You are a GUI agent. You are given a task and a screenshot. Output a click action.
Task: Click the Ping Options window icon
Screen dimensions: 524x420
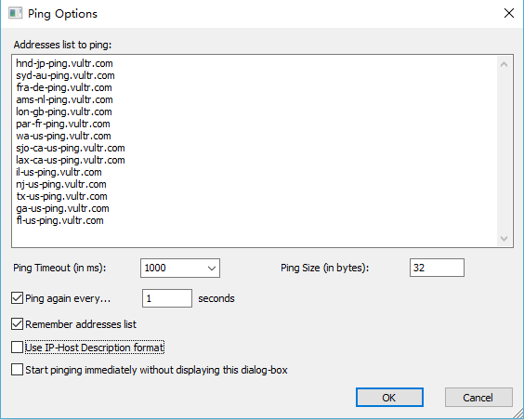15,13
